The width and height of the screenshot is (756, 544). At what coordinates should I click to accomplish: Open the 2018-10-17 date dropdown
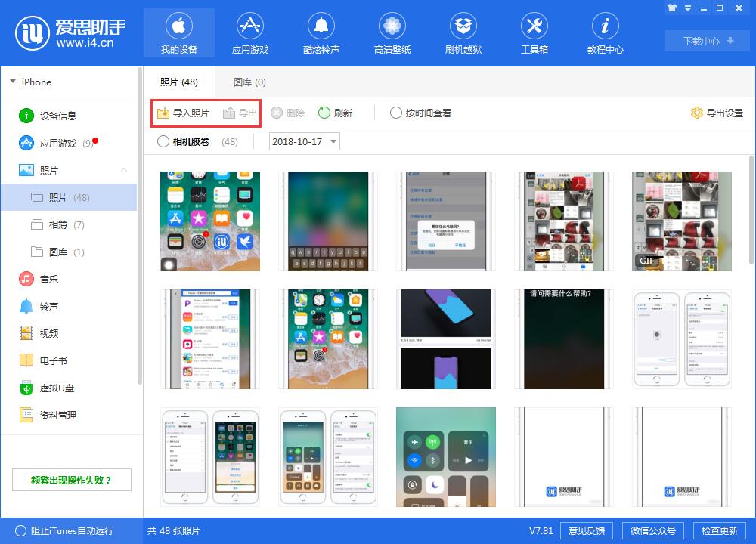304,141
